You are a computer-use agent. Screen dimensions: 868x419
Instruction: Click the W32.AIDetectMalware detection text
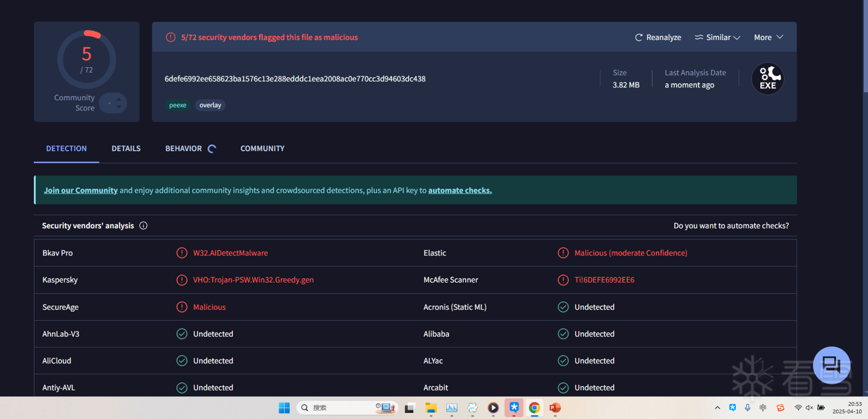pyautogui.click(x=231, y=253)
